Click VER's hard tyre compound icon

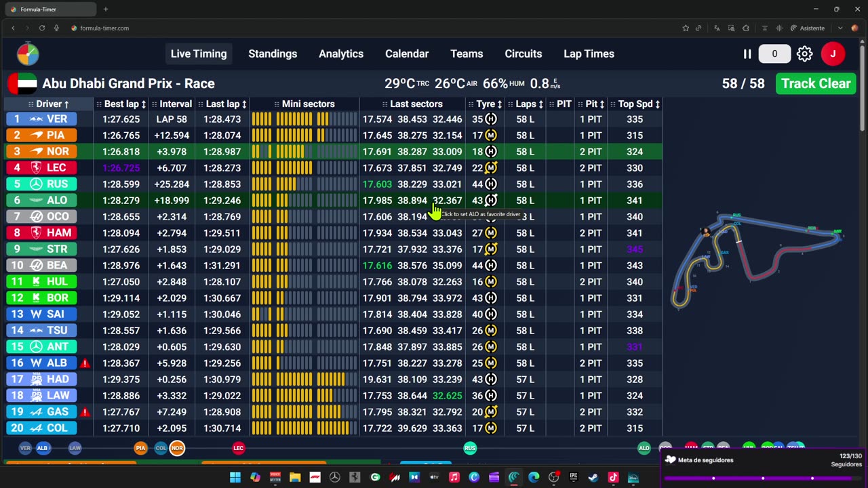tap(491, 119)
